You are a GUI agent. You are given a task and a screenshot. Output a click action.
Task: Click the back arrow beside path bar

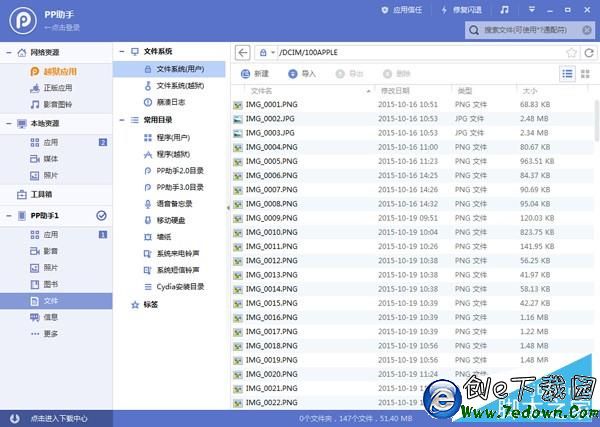click(x=243, y=51)
